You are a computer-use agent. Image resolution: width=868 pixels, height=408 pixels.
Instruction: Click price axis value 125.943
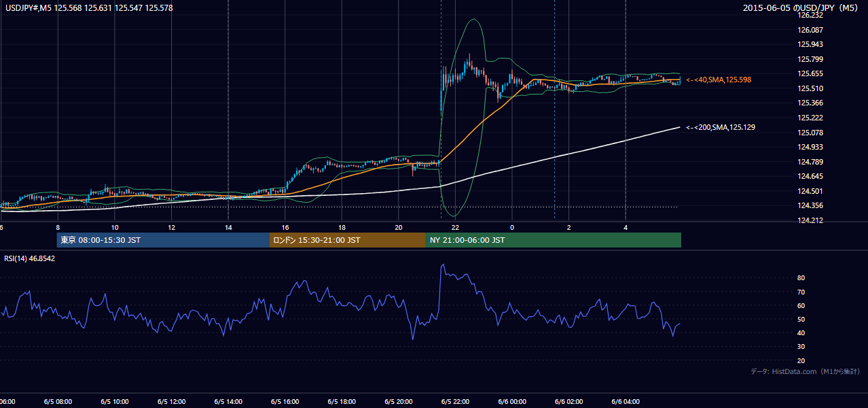click(811, 44)
